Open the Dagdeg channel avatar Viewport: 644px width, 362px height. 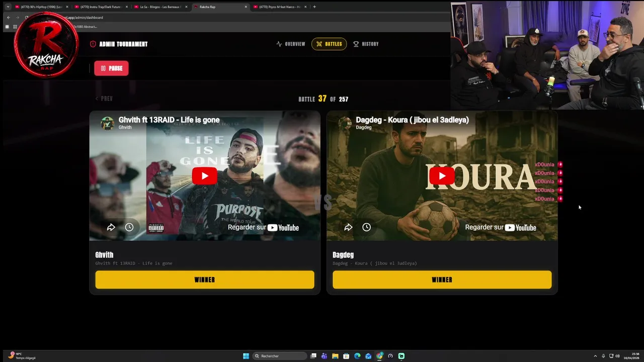[x=345, y=123]
